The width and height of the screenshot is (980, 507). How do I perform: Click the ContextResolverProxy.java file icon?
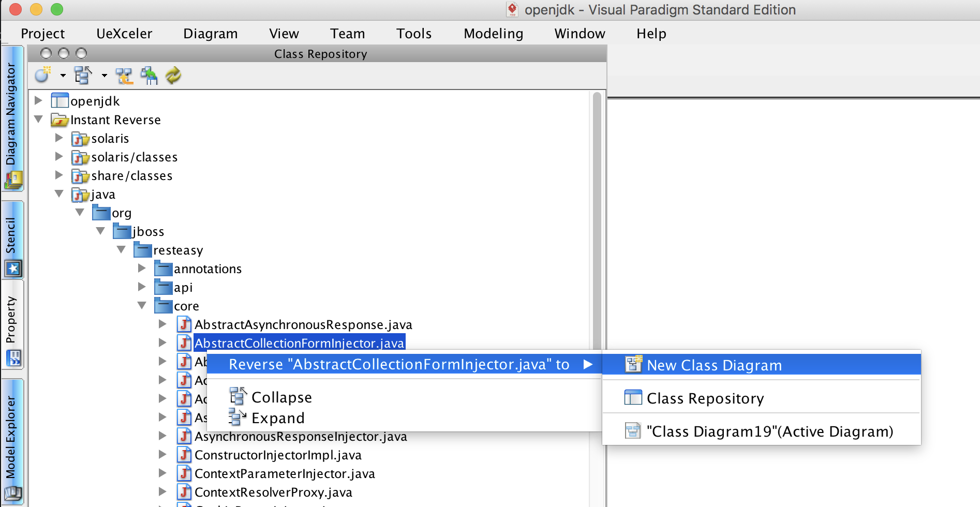pos(184,492)
